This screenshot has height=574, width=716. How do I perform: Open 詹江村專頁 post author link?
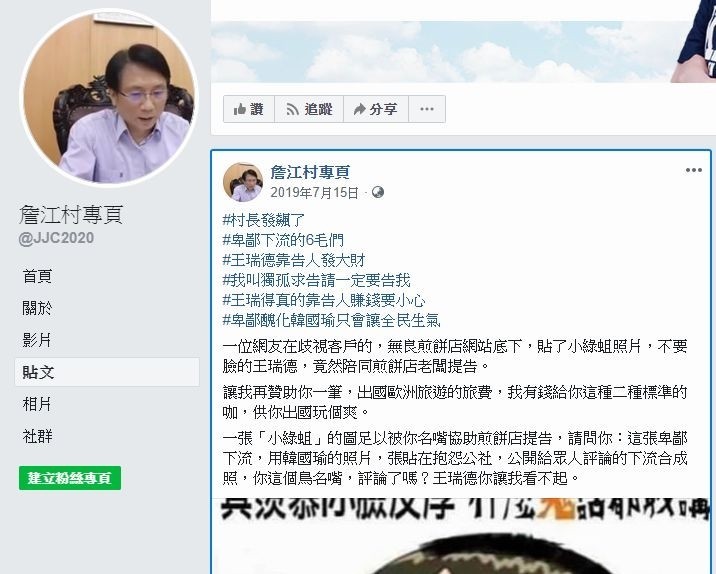click(310, 172)
